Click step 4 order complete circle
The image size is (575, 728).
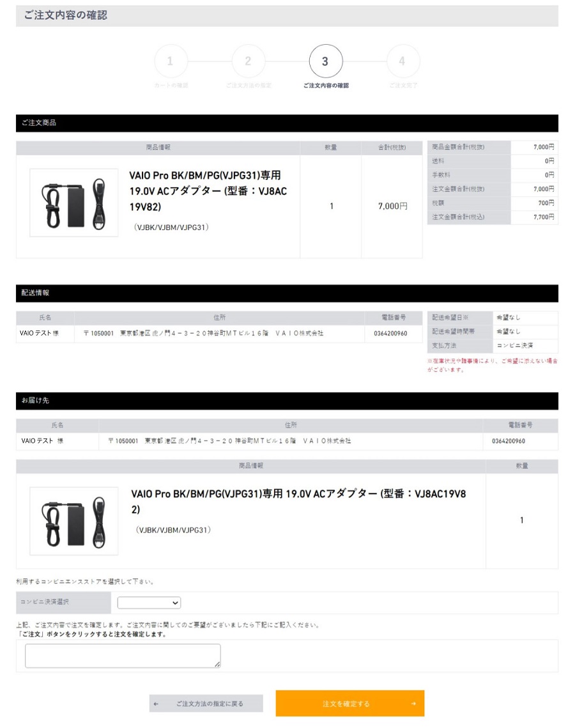pos(403,61)
